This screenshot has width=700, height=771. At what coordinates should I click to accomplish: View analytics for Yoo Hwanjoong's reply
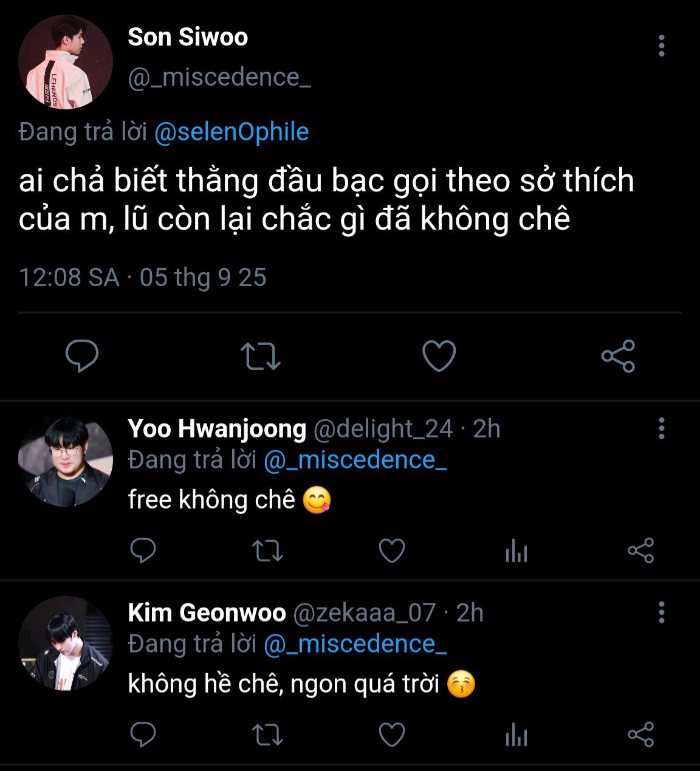click(516, 551)
